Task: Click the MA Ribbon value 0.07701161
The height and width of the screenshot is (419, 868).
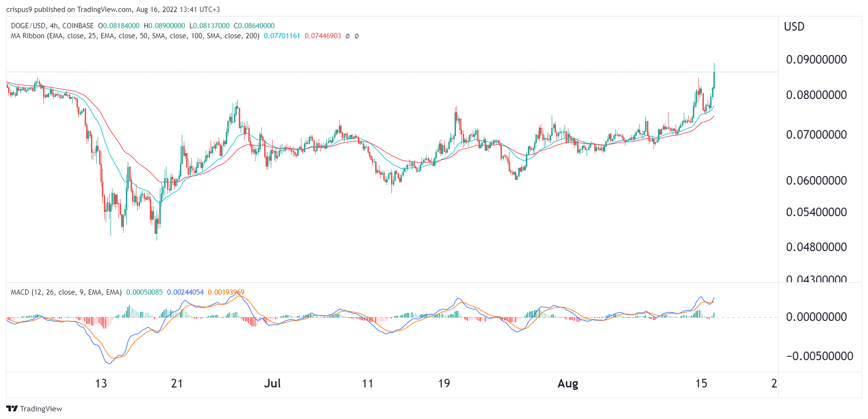Action: [282, 36]
